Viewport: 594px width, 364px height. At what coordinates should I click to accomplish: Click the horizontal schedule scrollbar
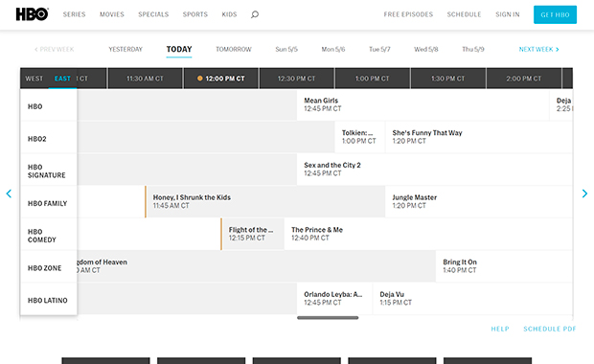(328, 318)
